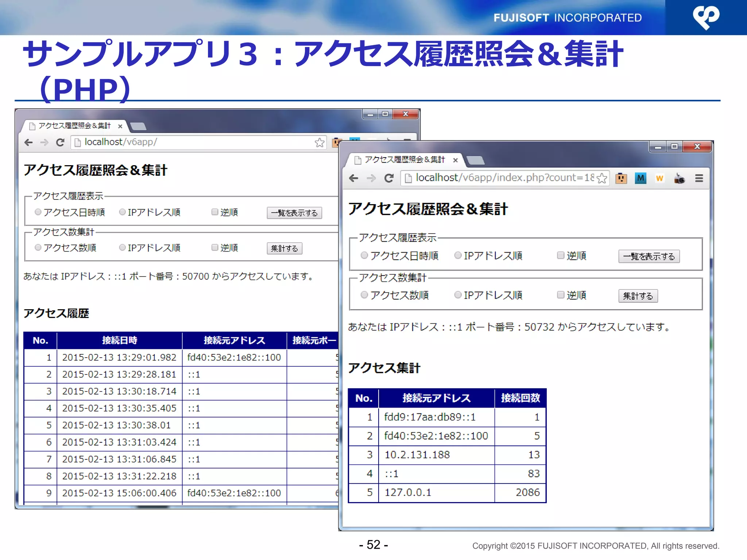
Task: Select アクセス数順 radio in the back window
Action: coord(38,248)
